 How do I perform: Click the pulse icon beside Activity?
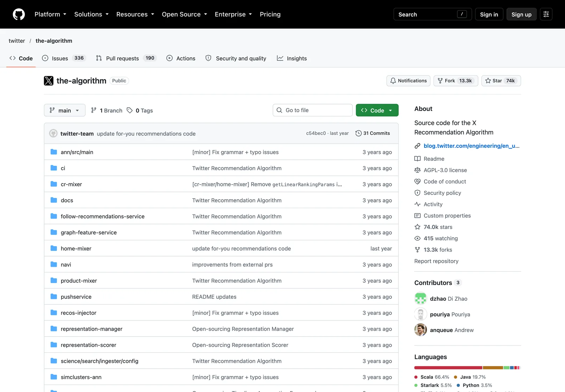[417, 204]
